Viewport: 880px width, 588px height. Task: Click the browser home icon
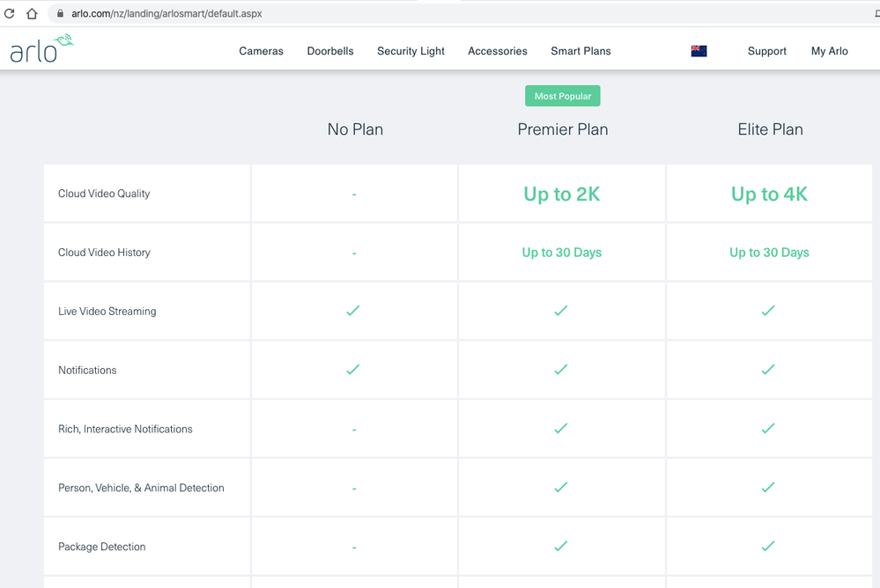pos(31,13)
